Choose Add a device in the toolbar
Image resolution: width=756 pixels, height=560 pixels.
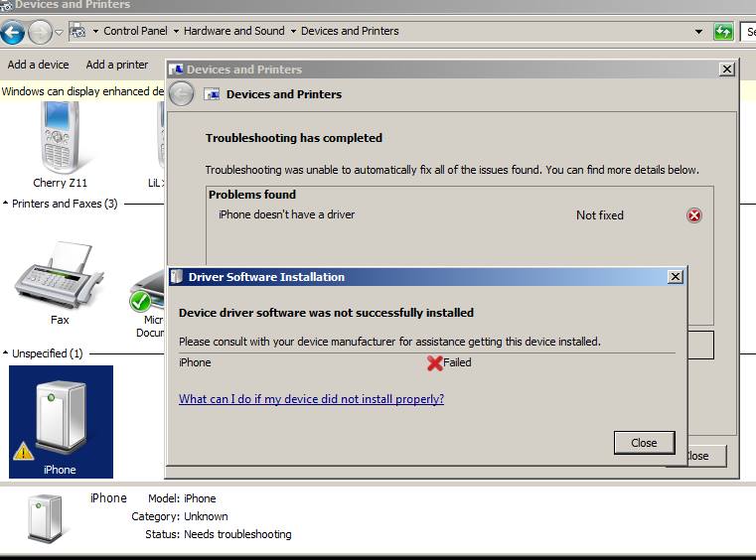click(38, 65)
